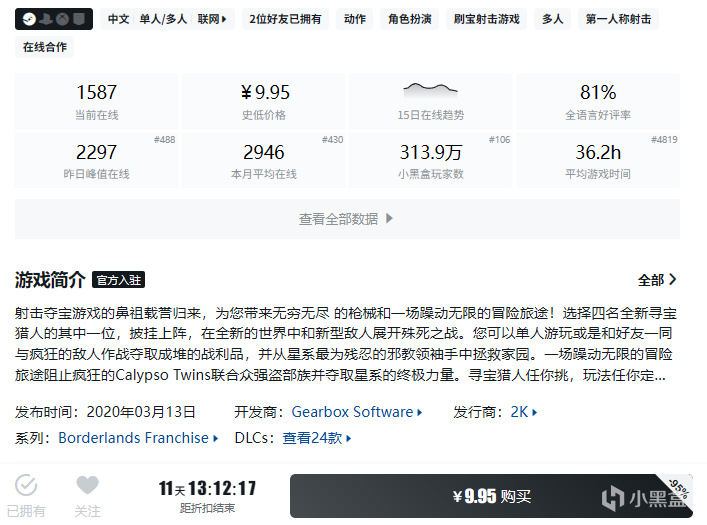Image resolution: width=707 pixels, height=525 pixels.
Task: Click the game description paragraph
Action: (345, 344)
